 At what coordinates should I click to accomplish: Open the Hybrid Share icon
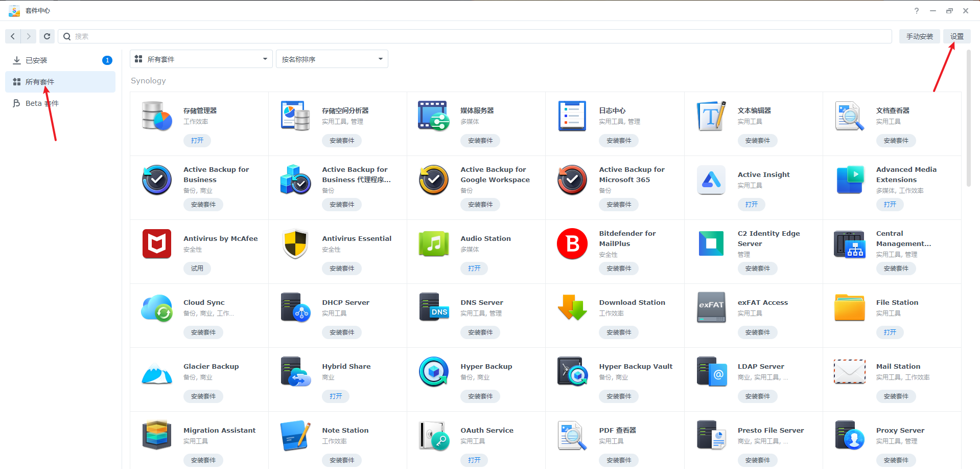coord(295,371)
